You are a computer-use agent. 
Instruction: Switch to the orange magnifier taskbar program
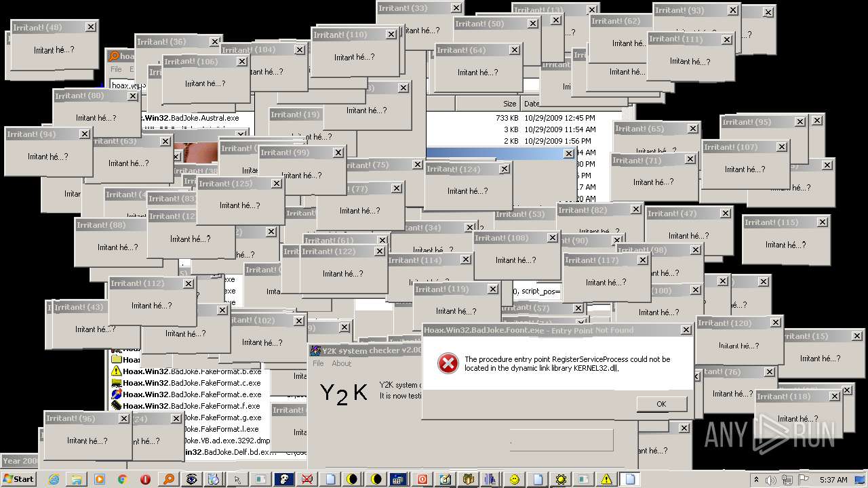coord(169,479)
